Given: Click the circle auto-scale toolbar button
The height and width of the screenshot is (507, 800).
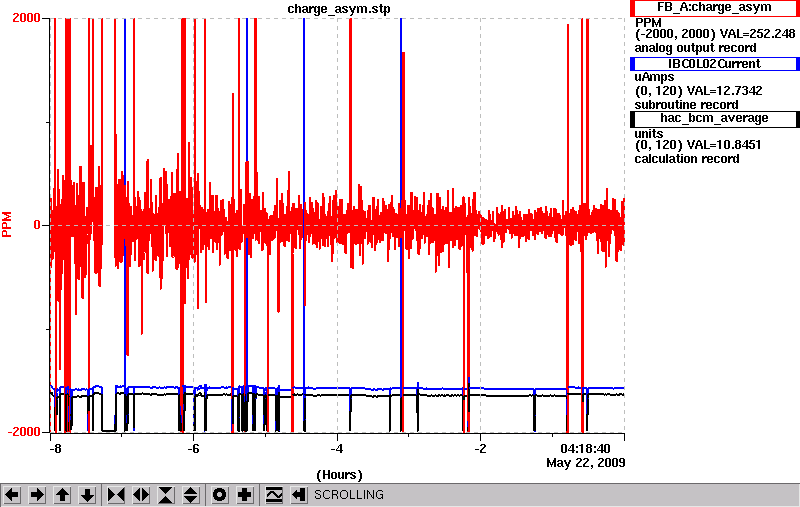Looking at the screenshot, I should (220, 495).
